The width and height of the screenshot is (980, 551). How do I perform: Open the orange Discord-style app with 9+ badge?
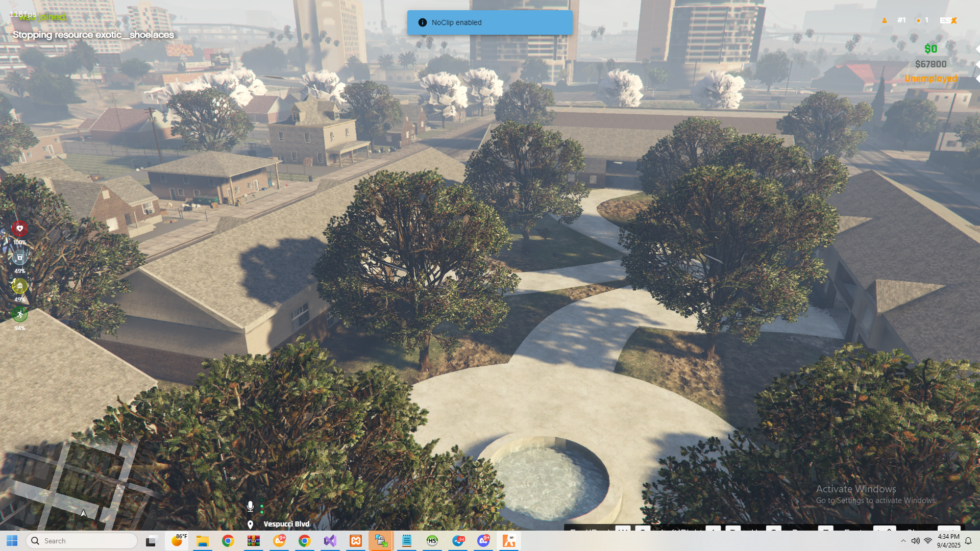[x=279, y=541]
